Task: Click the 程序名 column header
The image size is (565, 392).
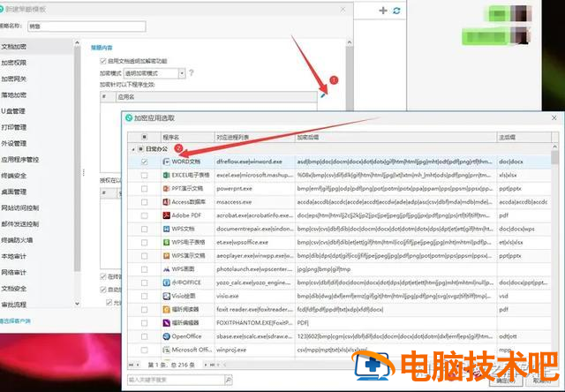Action: 187,137
